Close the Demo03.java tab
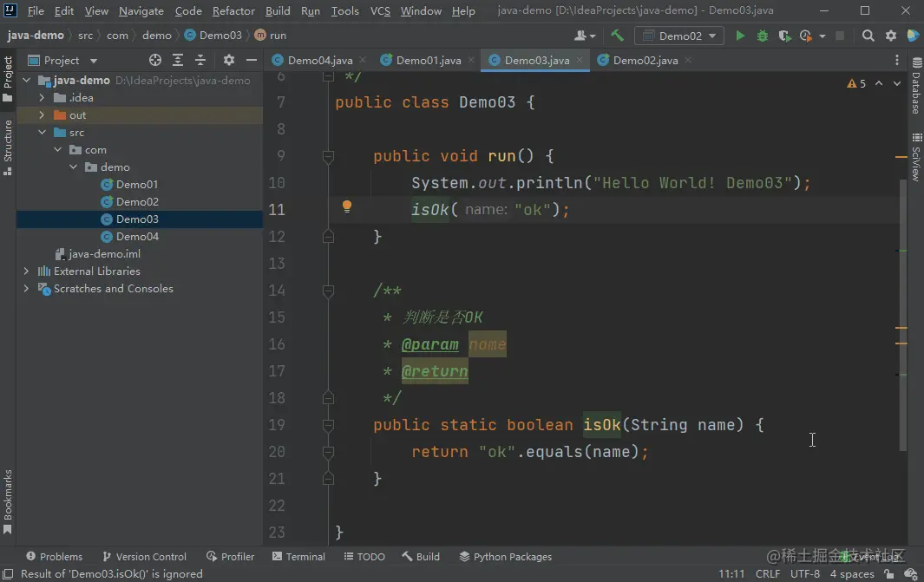 click(580, 60)
